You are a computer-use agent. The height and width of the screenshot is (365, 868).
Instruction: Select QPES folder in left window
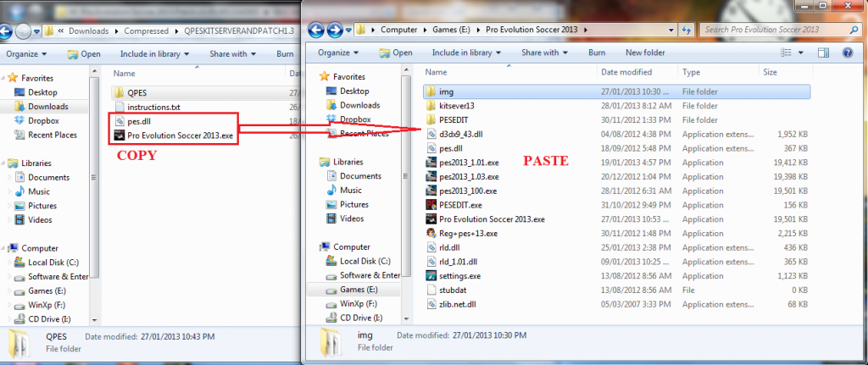pyautogui.click(x=137, y=93)
